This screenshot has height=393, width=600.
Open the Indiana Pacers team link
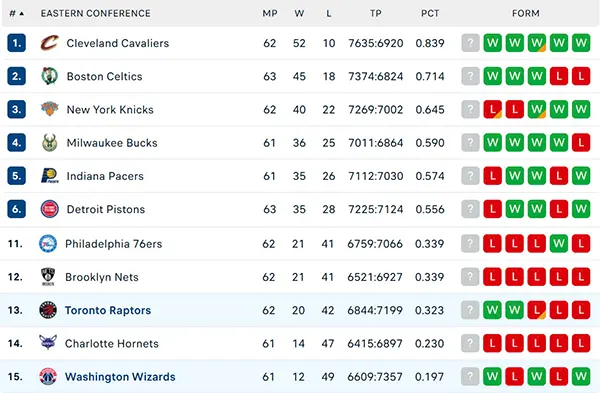pos(105,176)
